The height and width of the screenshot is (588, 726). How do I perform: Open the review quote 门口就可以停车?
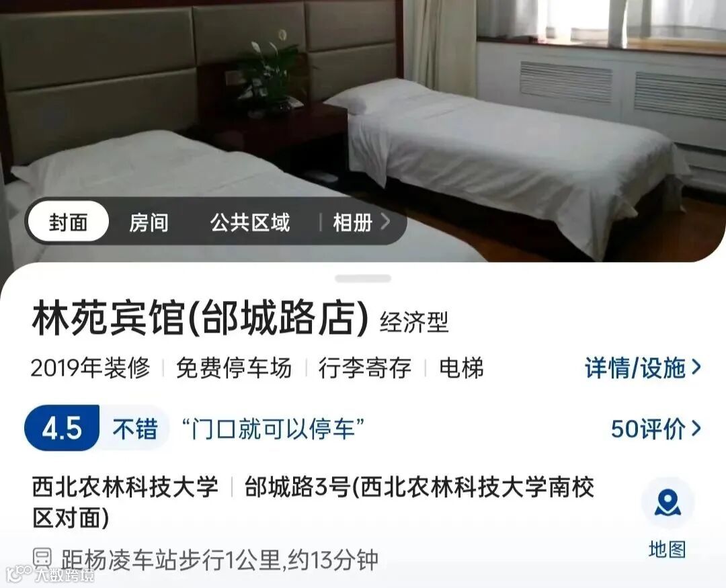point(272,428)
